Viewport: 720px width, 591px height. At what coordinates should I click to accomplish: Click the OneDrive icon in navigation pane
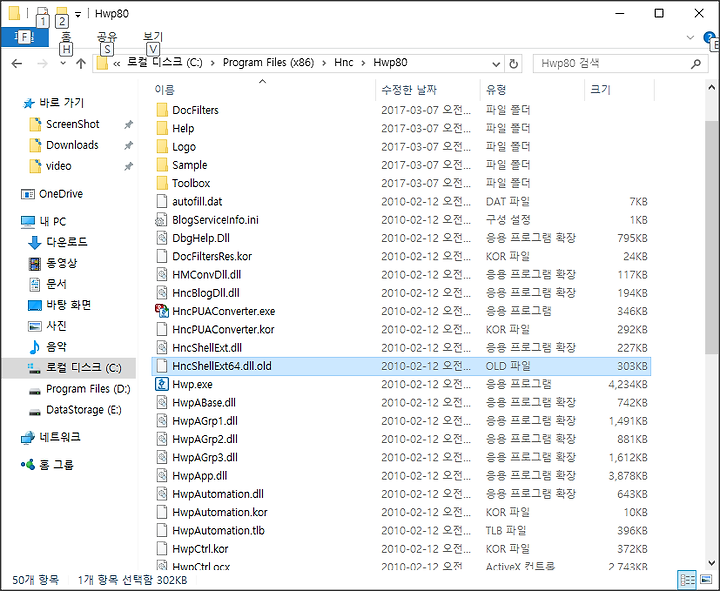28,194
